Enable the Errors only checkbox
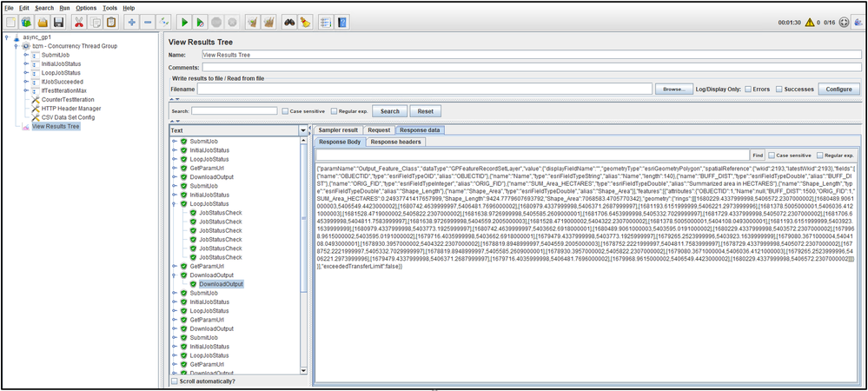This screenshot has height=391, width=868. [x=748, y=89]
